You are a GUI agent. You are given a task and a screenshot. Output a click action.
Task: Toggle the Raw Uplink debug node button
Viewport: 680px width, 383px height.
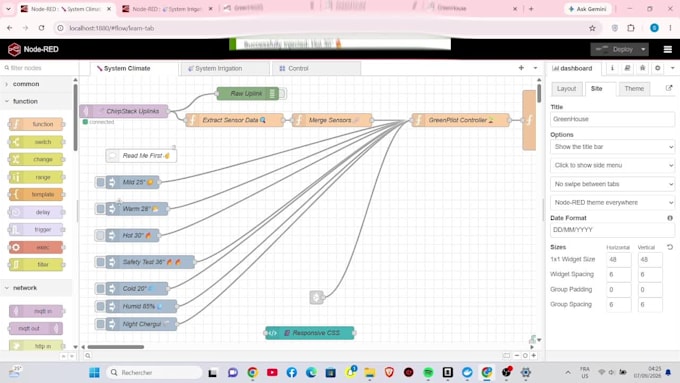tap(282, 93)
